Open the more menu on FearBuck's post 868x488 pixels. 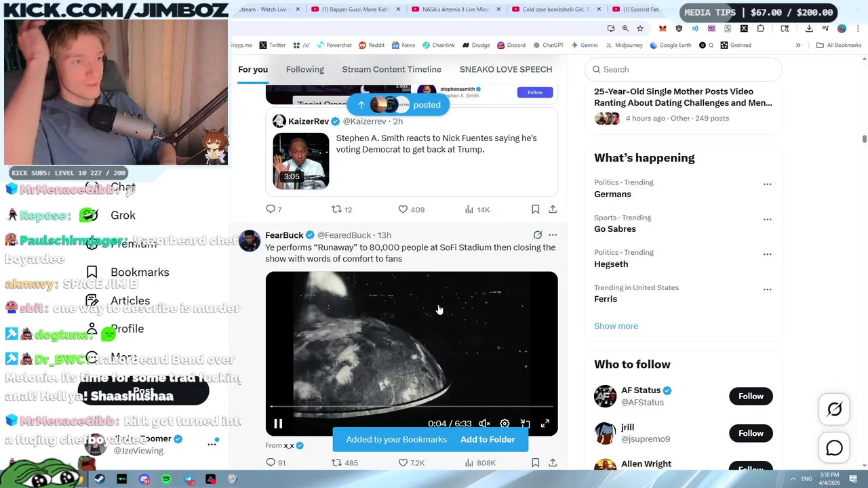click(x=553, y=235)
